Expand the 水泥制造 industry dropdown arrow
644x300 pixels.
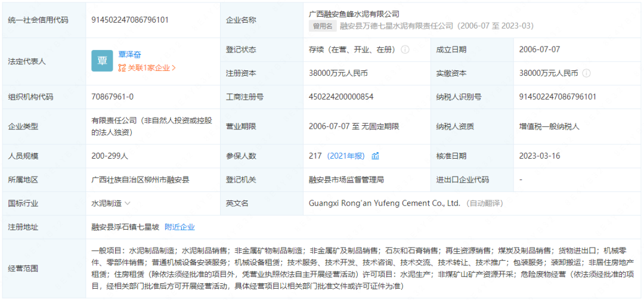click(x=128, y=203)
